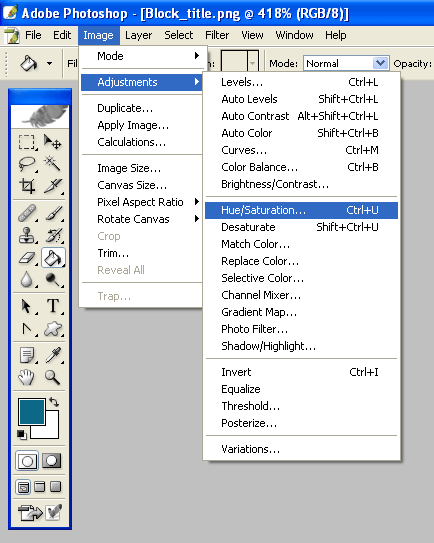Image resolution: width=434 pixels, height=543 pixels.
Task: Select the Paint Bucket tool in toolbox
Action: click(x=53, y=258)
